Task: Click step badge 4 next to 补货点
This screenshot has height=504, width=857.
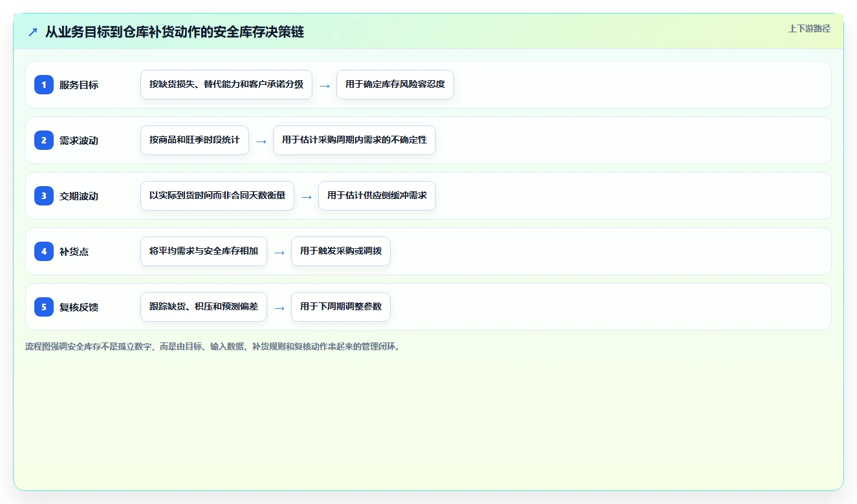Action: [x=44, y=251]
